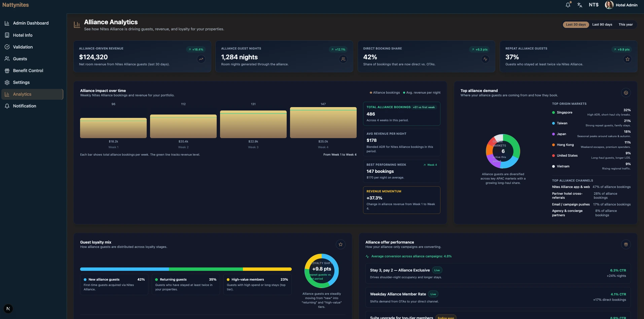This screenshot has height=319, width=644.
Task: Click the Week 4 bar in the impact chart
Action: click(323, 123)
